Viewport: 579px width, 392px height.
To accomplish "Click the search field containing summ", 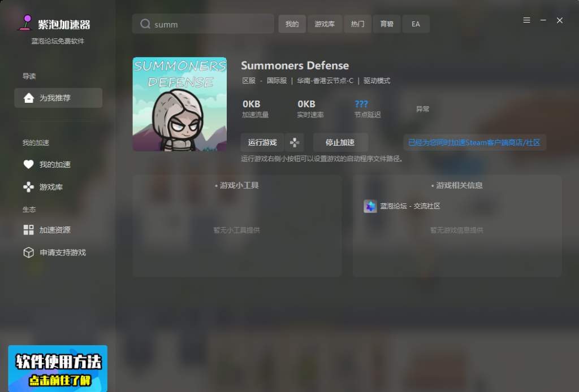I will point(203,24).
